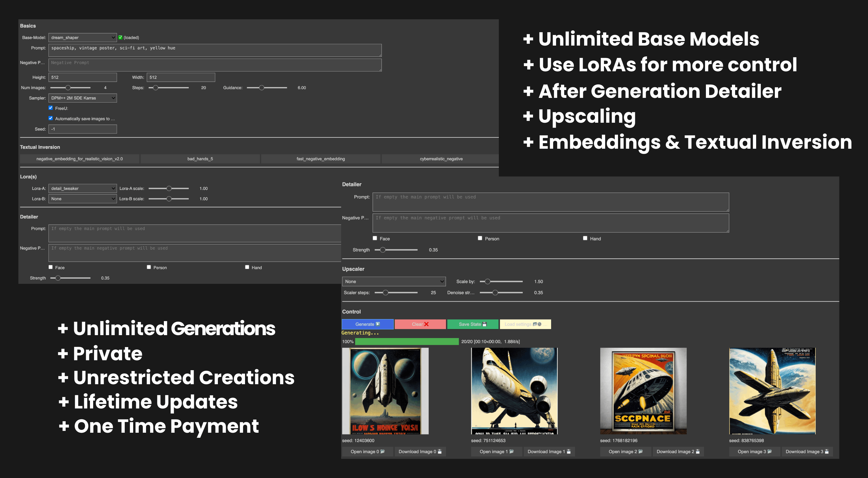Click Save State with floppy disk icon

473,324
